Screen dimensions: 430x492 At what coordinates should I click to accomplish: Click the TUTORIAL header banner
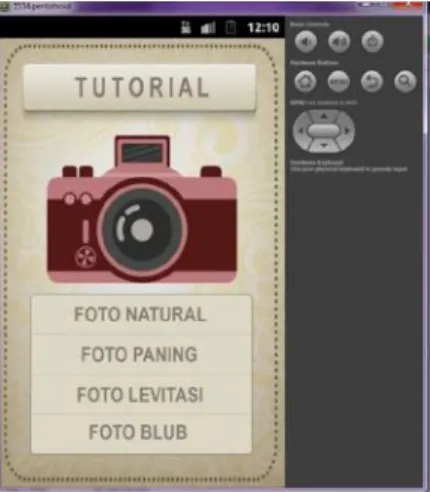click(140, 87)
